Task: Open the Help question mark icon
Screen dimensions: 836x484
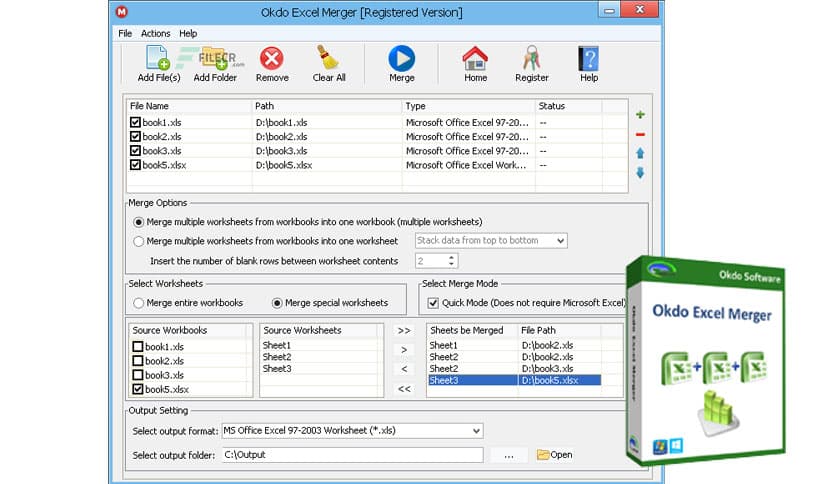Action: point(589,59)
